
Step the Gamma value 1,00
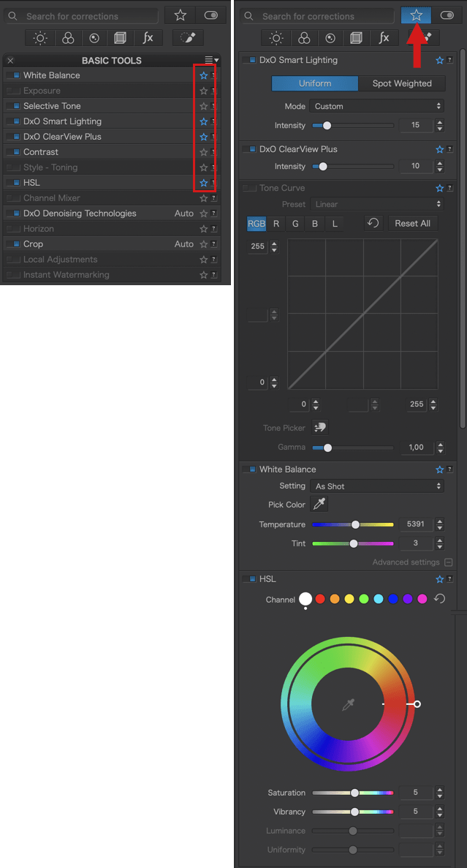(x=440, y=448)
